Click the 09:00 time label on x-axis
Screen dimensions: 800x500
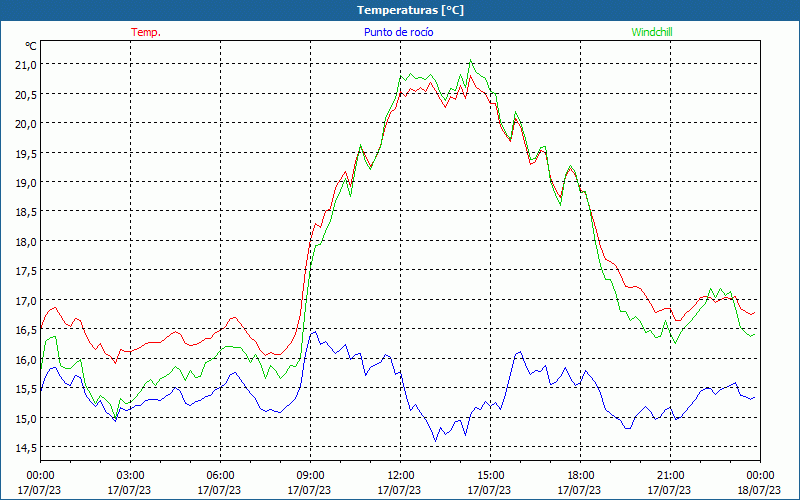pyautogui.click(x=310, y=476)
